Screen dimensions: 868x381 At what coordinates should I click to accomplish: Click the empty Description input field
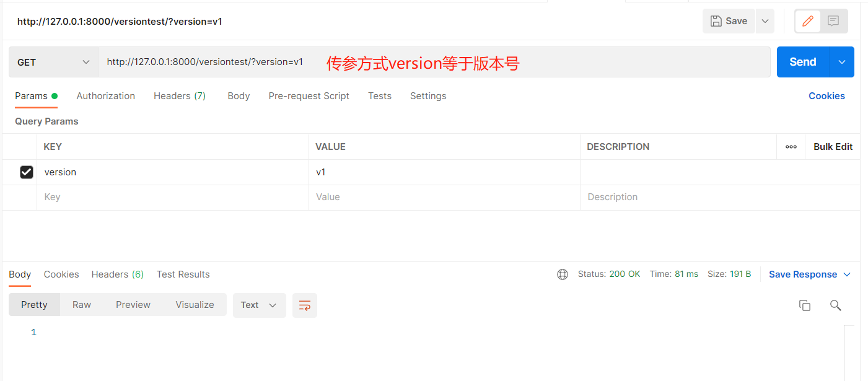[x=720, y=197]
